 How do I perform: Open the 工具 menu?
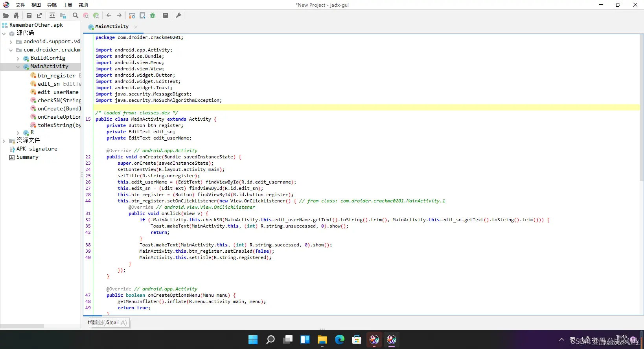(68, 5)
